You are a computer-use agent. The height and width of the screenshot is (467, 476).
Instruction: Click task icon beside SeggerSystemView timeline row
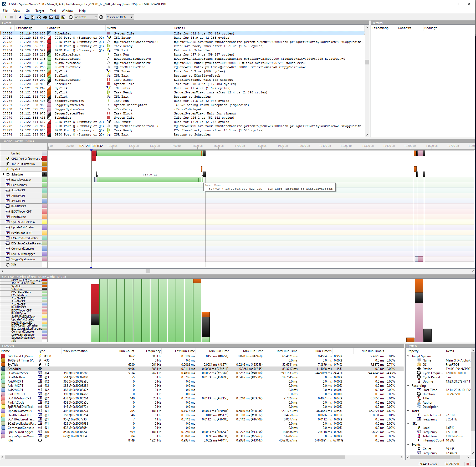pos(8,259)
